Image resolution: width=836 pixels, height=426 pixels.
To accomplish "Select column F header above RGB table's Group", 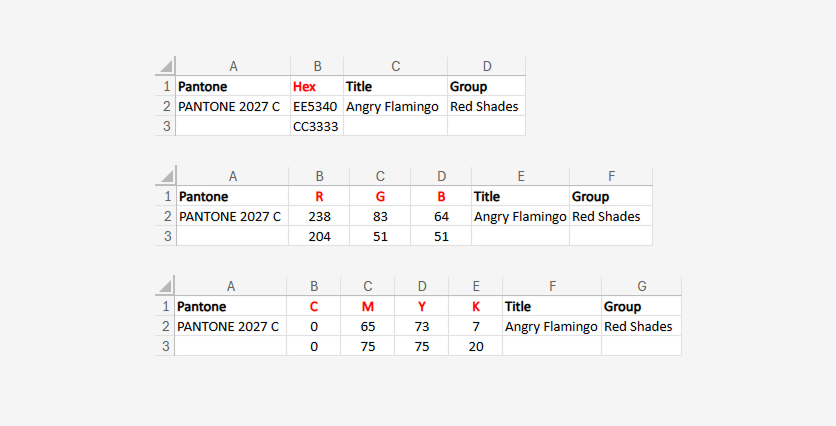I will 611,176.
